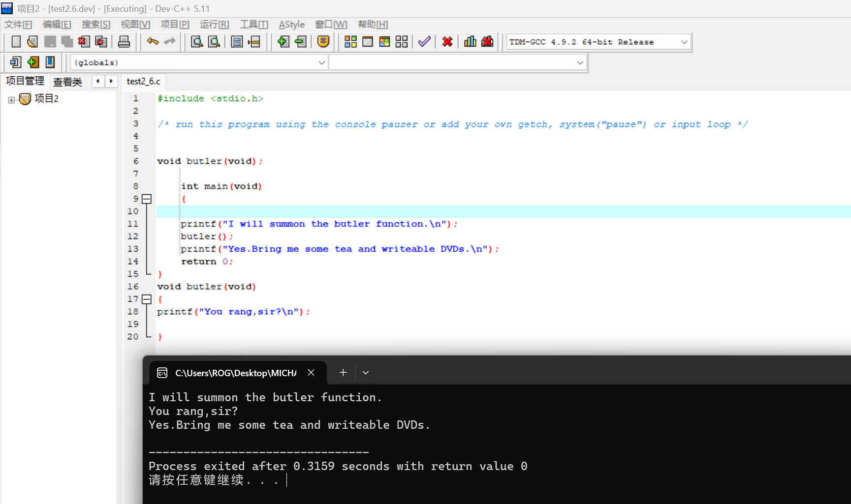
Task: Click the Compile & Run icon
Action: pos(385,42)
